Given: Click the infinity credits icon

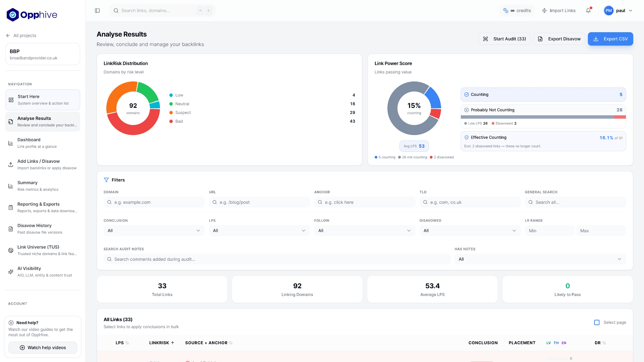Looking at the screenshot, I should [x=506, y=11].
